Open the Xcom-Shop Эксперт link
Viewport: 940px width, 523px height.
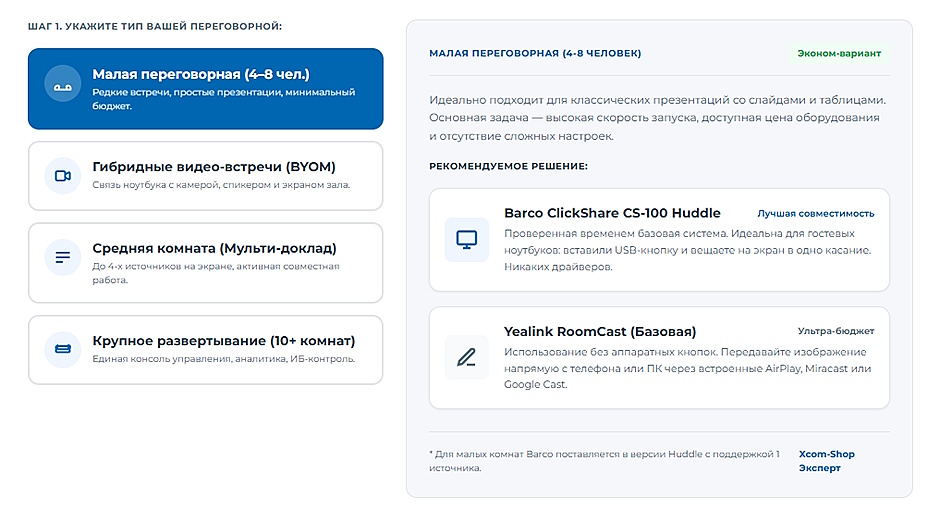click(827, 461)
